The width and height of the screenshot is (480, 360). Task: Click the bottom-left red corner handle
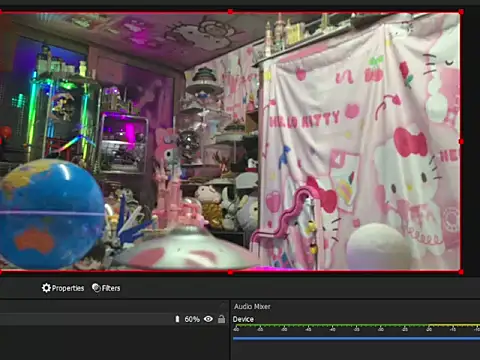pyautogui.click(x=1, y=272)
